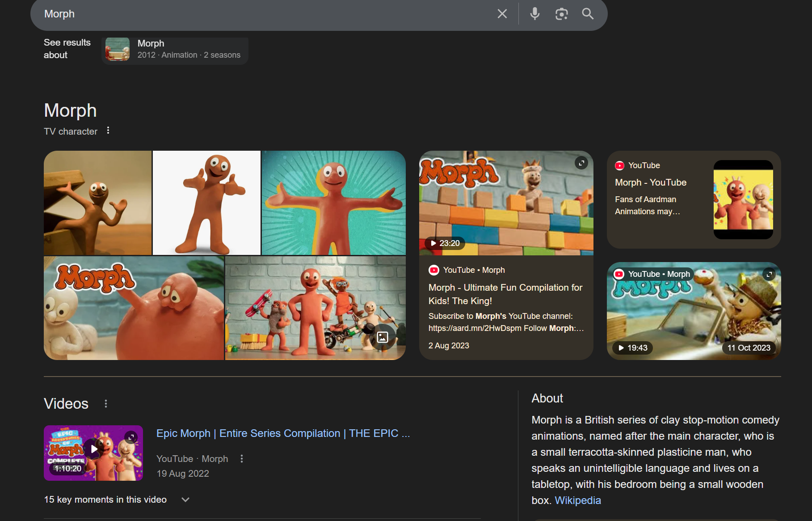Click the Fans of Aardman Animations may… snippet
Screen dimensions: 812x521
coord(648,205)
